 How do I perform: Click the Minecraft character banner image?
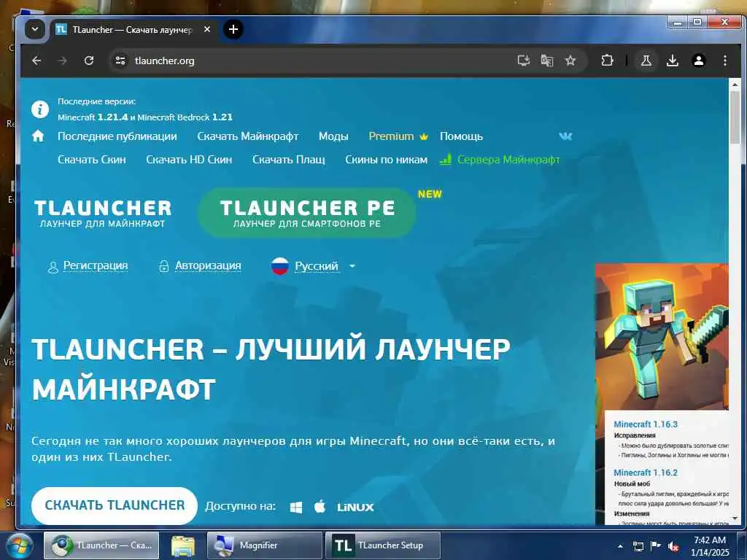point(662,337)
